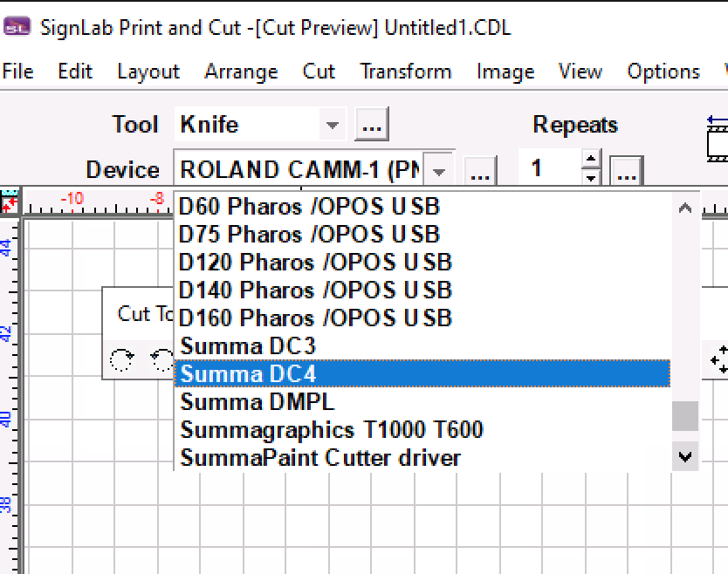Open the Options menu
The height and width of the screenshot is (574, 728).
663,72
